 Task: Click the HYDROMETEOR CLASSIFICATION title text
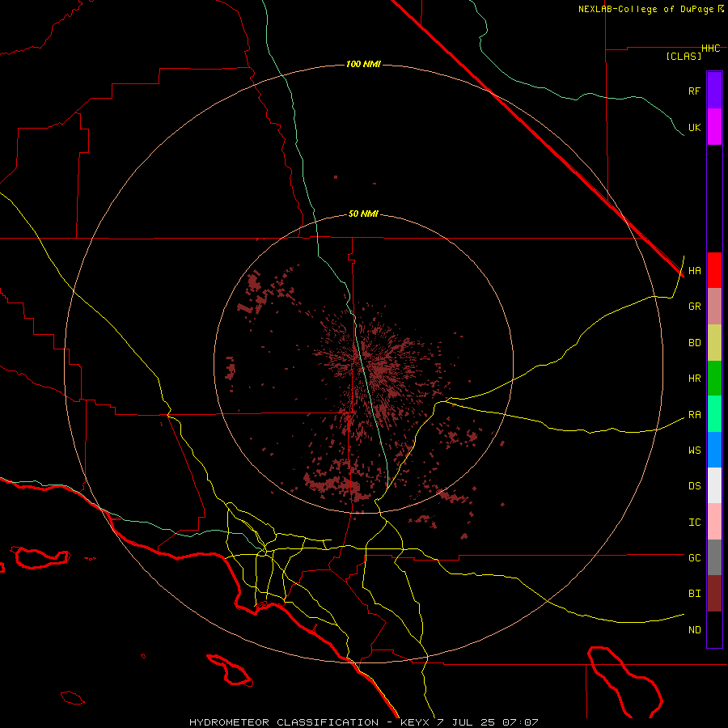click(284, 722)
